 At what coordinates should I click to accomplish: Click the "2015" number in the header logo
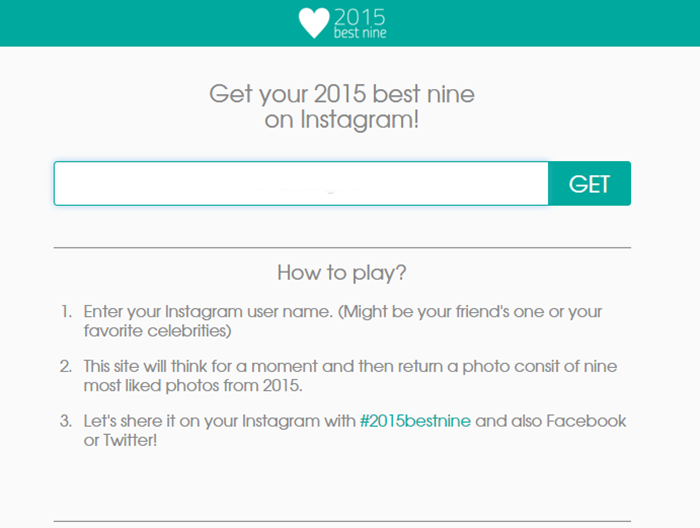359,17
